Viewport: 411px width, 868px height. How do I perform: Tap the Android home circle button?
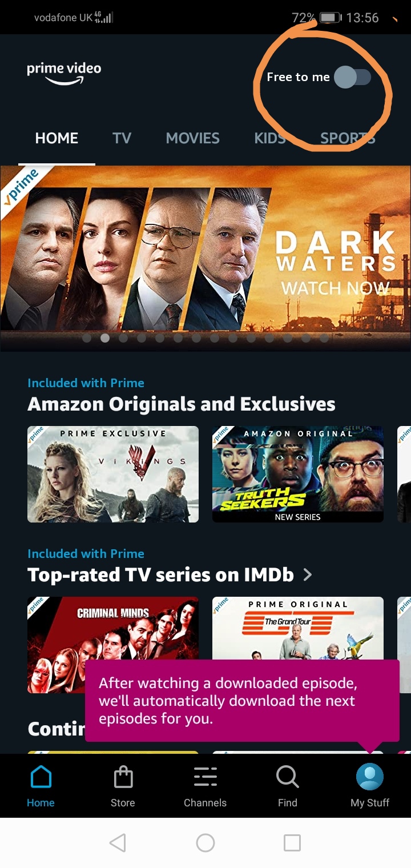point(205,842)
